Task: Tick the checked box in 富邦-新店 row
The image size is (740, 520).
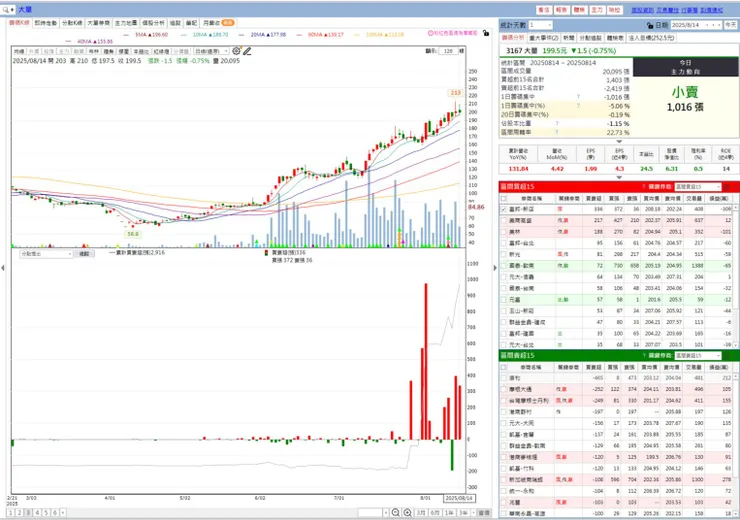Action: click(504, 209)
